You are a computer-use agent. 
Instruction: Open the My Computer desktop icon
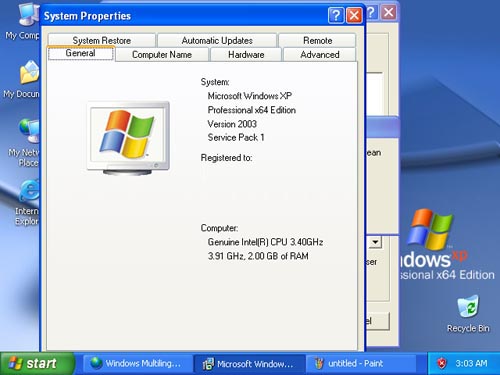pos(23,21)
